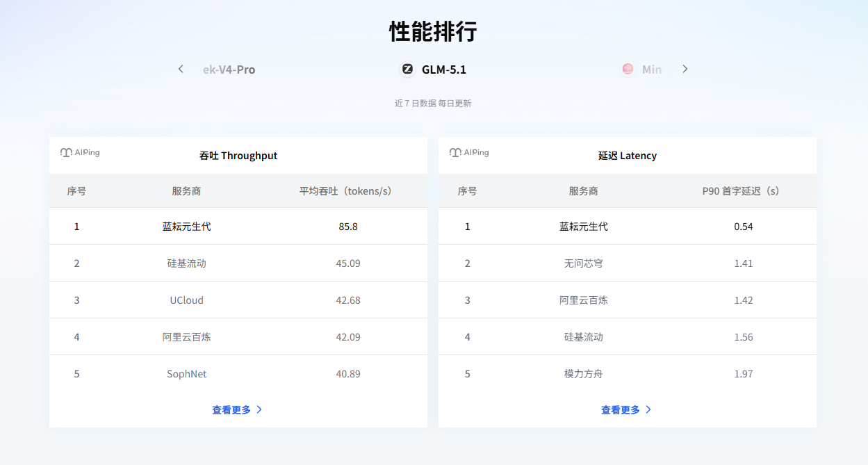This screenshot has height=465, width=868.
Task: Go to the next model with the right arrow
Action: click(685, 69)
